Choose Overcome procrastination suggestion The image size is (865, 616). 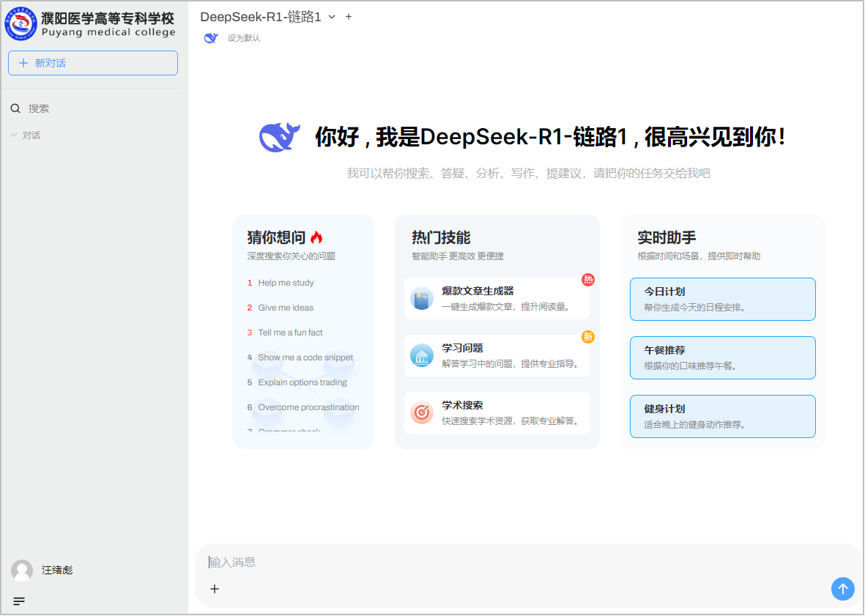(x=308, y=407)
